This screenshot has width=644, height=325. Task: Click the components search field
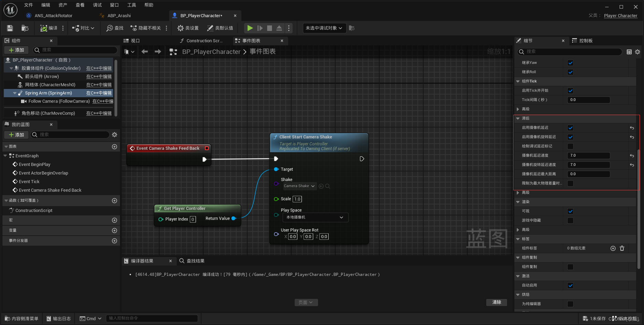75,50
